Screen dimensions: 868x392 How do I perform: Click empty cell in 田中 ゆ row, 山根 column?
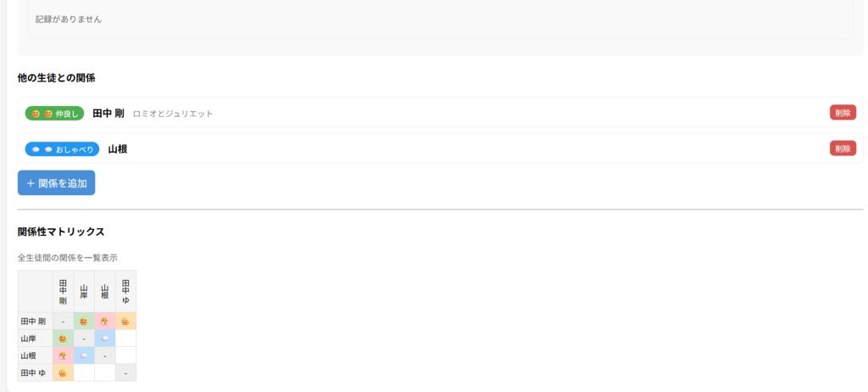pyautogui.click(x=104, y=372)
